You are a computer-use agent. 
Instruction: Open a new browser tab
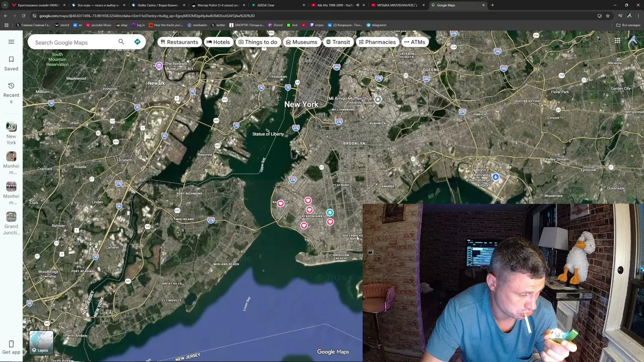(x=492, y=5)
